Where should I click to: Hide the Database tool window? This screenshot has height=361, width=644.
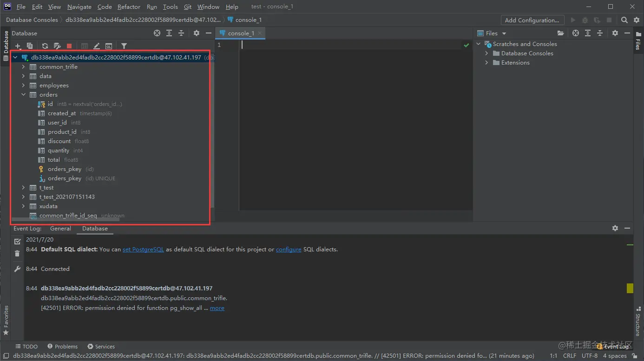click(x=209, y=33)
